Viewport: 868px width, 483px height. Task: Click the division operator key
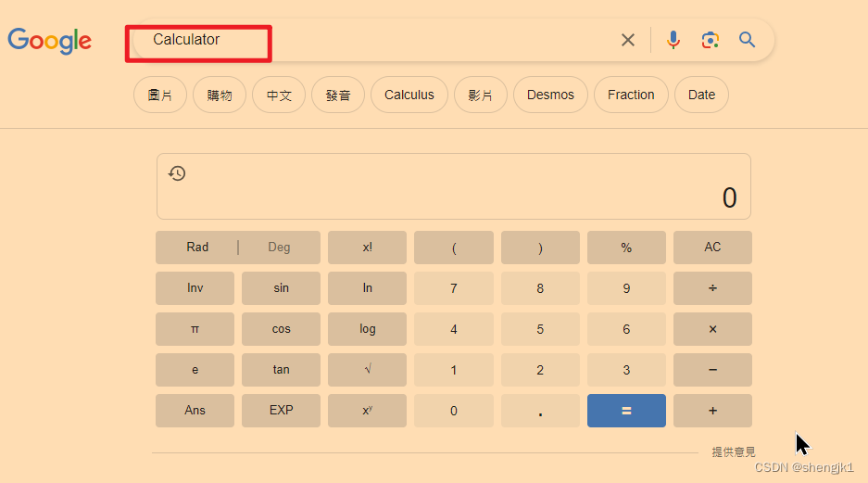[x=712, y=288]
